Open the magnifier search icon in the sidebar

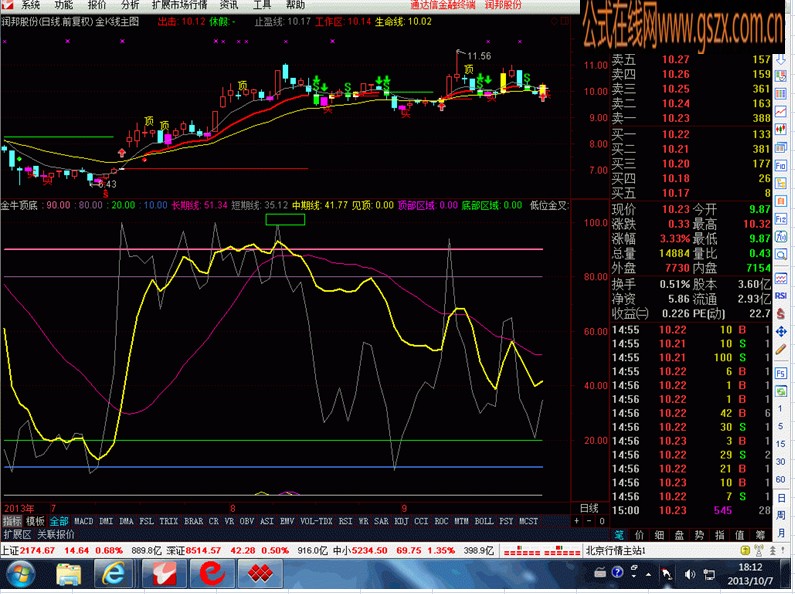click(781, 254)
